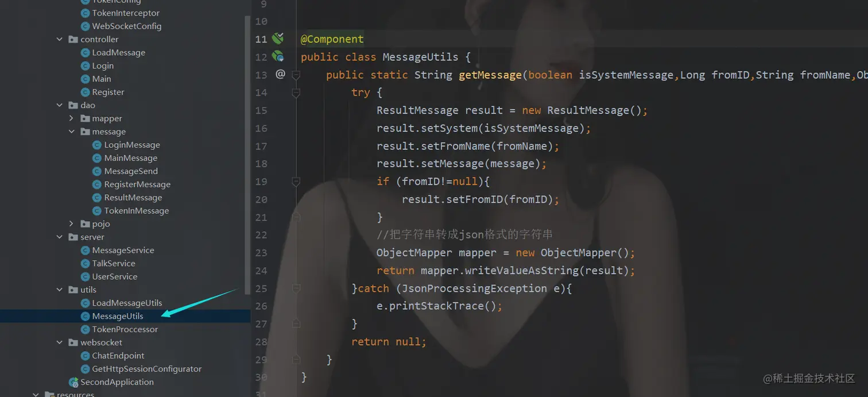Image resolution: width=868 pixels, height=397 pixels.
Task: Click the class icon beside LoginMessage
Action: pyautogui.click(x=97, y=145)
